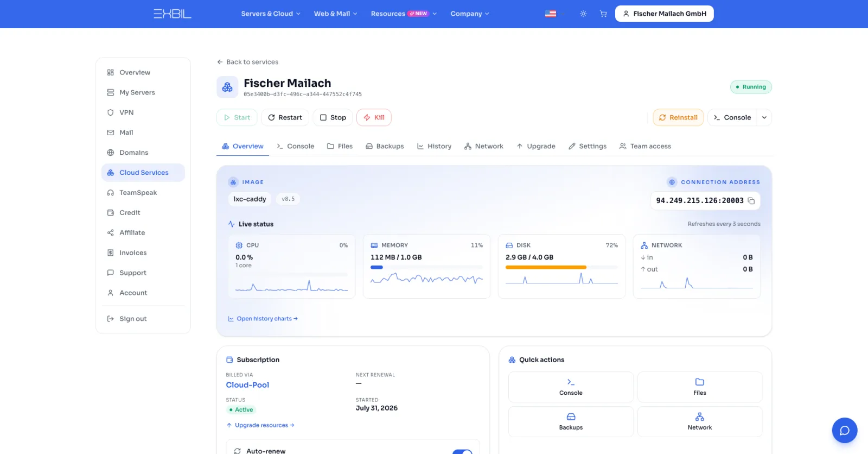Open Invoices in the sidebar

143,253
